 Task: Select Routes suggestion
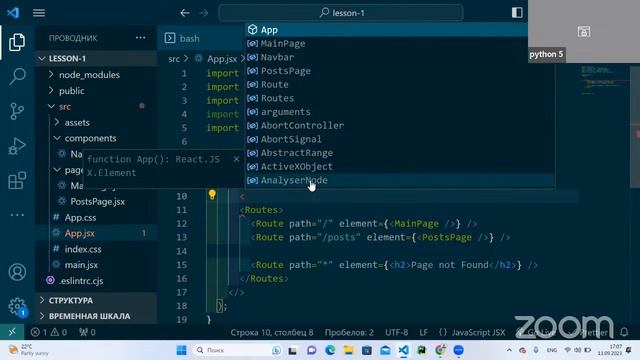pyautogui.click(x=400, y=98)
